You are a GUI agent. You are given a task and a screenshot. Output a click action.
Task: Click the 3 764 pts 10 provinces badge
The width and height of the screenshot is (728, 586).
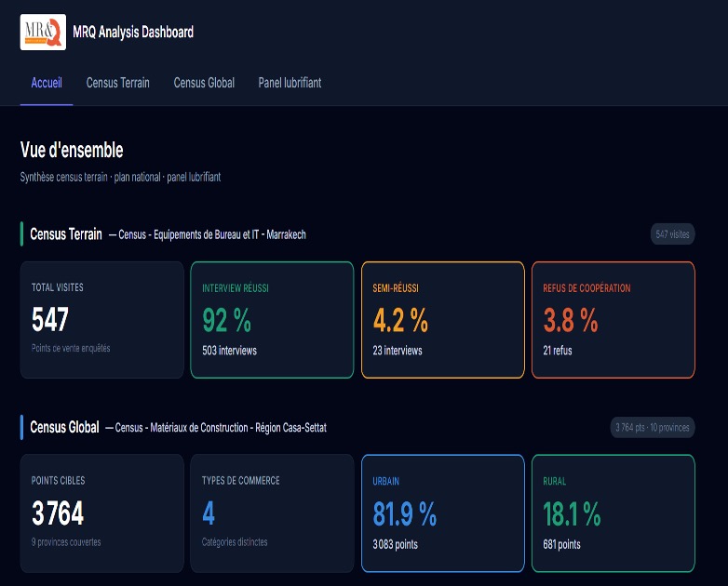click(x=653, y=428)
